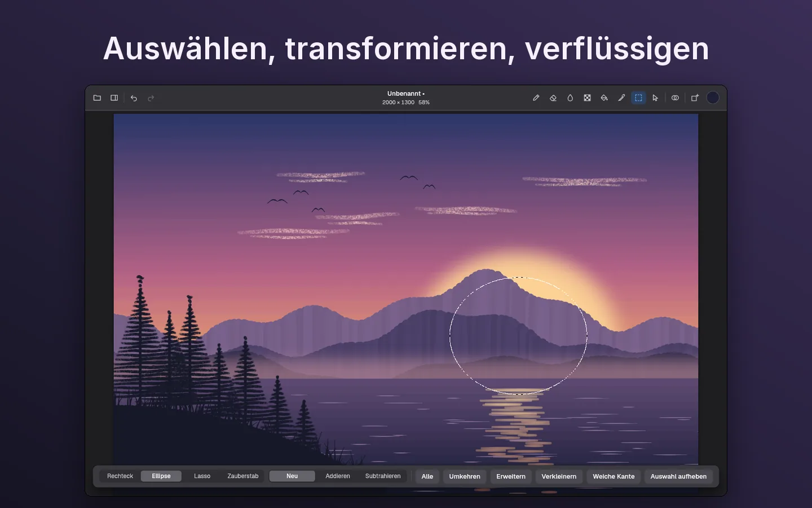Click the 58% zoom value
The width and height of the screenshot is (812, 508).
point(424,103)
